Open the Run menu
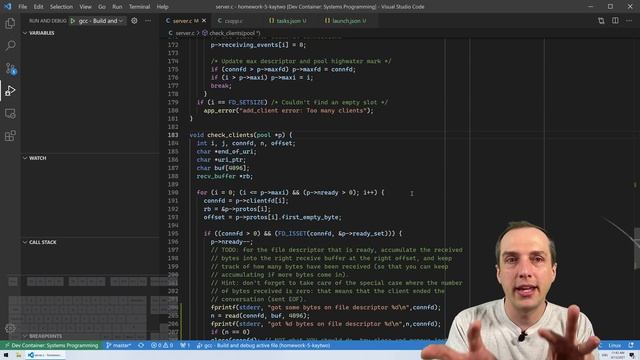Image resolution: width=640 pixels, height=360 pixels. [117, 7]
